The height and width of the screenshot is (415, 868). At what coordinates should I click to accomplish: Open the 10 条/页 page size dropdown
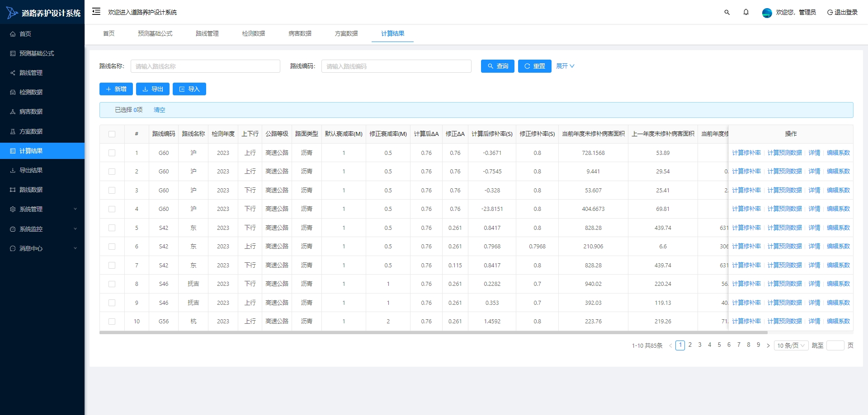791,345
